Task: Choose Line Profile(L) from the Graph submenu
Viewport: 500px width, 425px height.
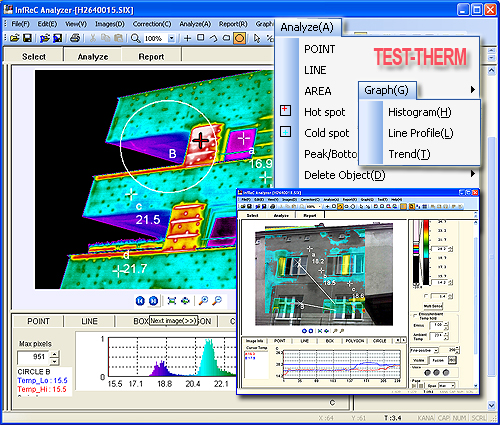Action: coord(421,133)
